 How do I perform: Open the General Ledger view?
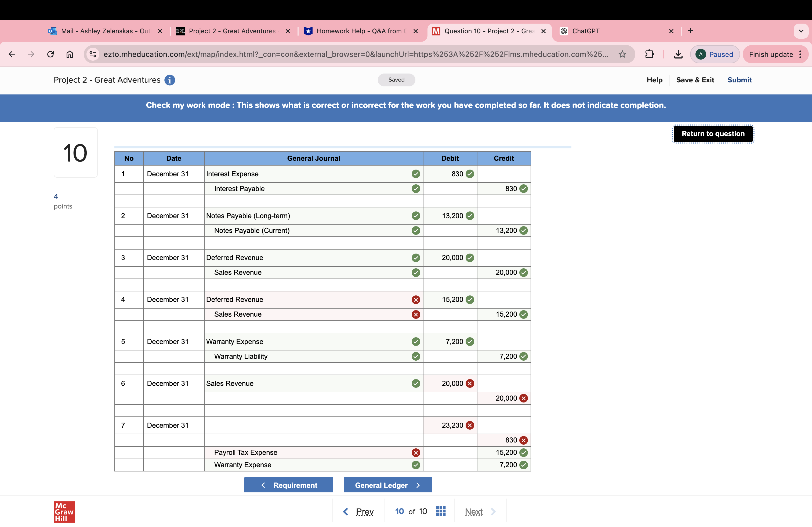tap(387, 485)
